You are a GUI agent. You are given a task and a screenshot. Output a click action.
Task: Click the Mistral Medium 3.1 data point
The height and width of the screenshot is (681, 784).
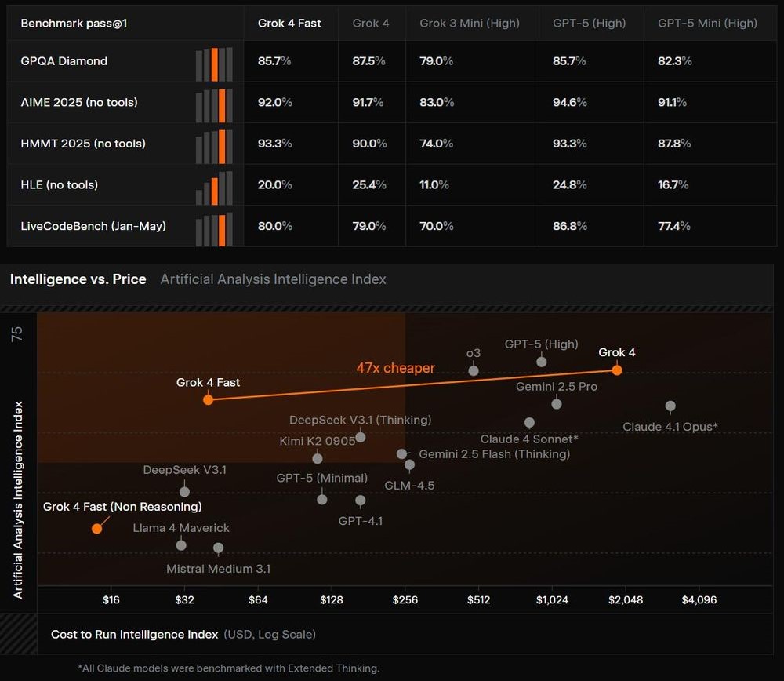[x=218, y=548]
